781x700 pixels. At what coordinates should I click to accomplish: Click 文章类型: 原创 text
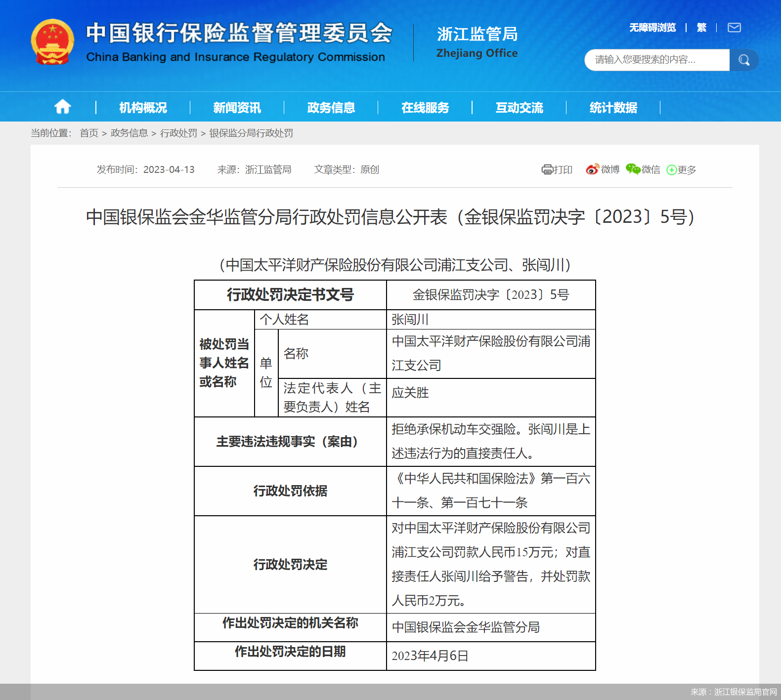click(347, 169)
